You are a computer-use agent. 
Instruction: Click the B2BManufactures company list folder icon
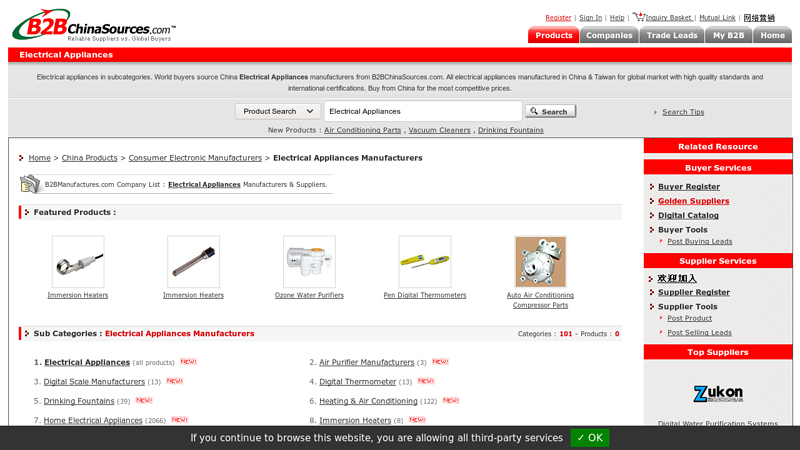coord(30,184)
